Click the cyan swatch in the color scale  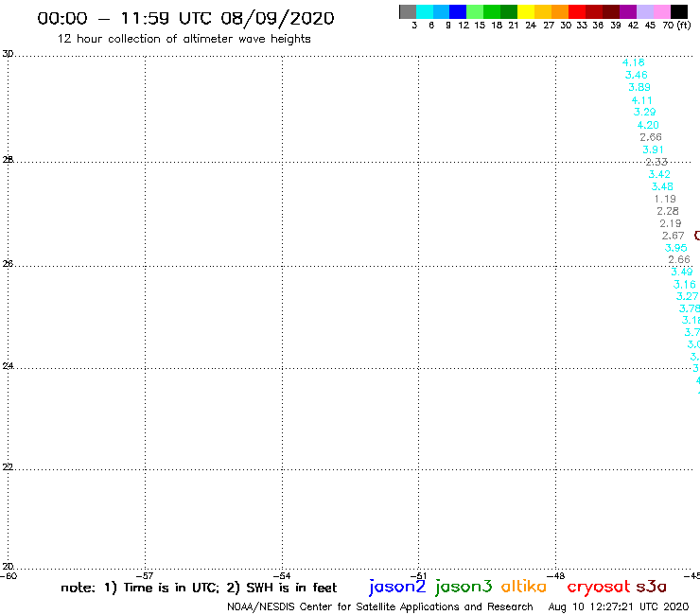tap(425, 11)
